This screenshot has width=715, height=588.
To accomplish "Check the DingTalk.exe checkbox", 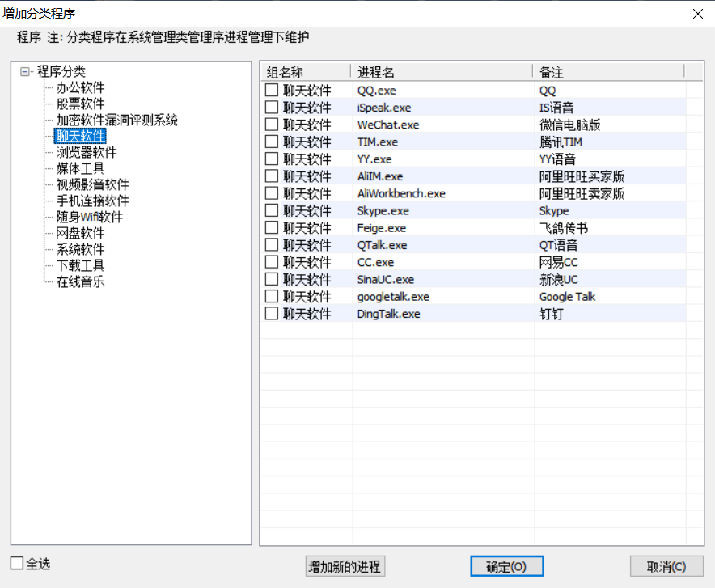I will (x=272, y=314).
